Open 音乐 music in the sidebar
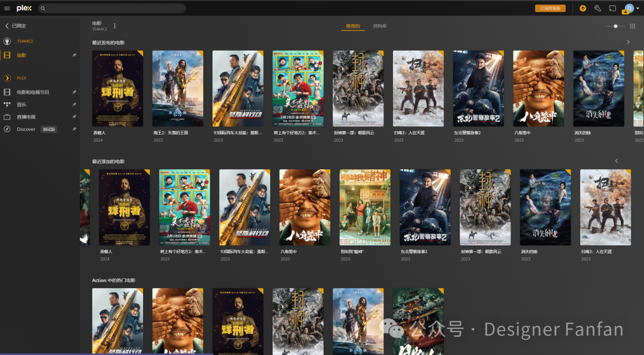Screen dimensions: 644x355 tap(21, 104)
